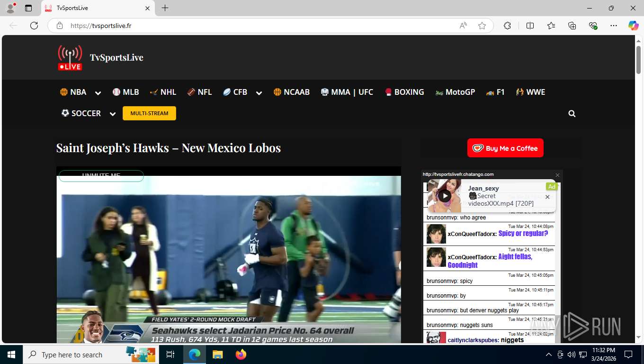Open the Favorites list
The width and height of the screenshot is (644, 364).
tap(551, 26)
